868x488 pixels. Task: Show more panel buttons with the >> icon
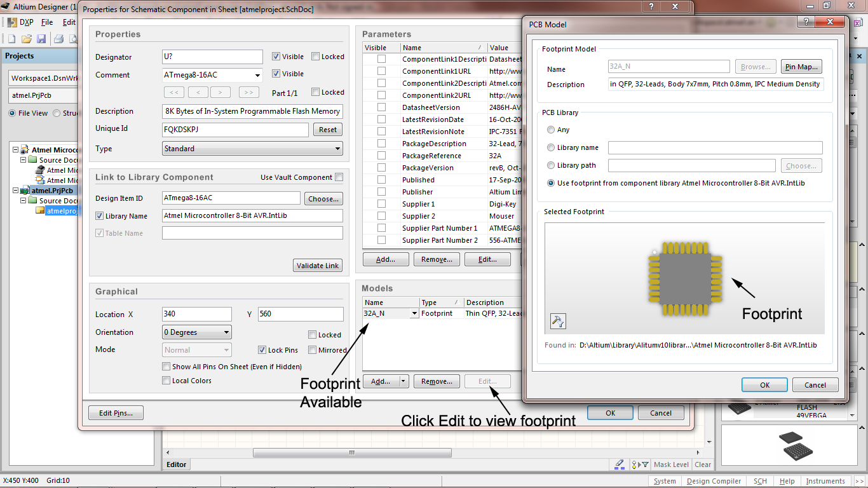(x=859, y=481)
